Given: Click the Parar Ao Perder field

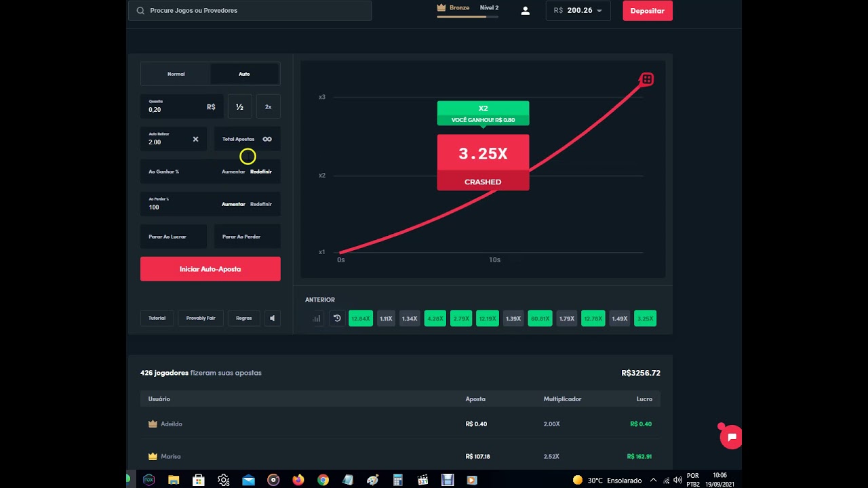Looking at the screenshot, I should click(x=248, y=237).
